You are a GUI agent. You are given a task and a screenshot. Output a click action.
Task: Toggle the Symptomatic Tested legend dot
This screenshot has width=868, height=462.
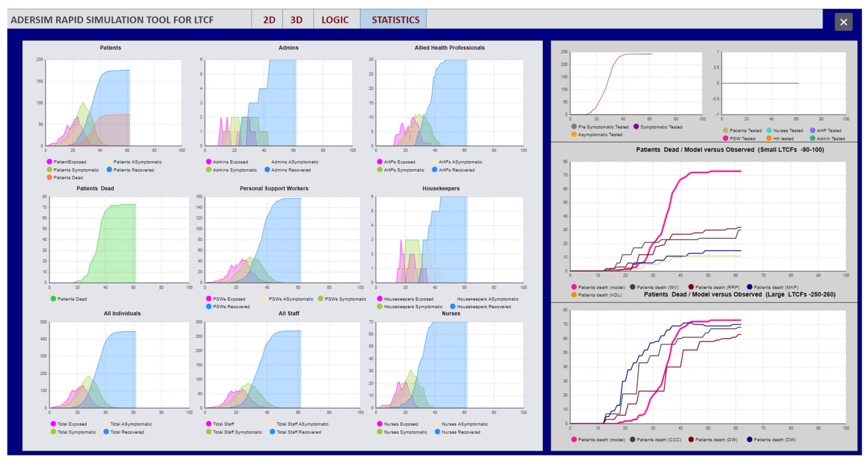(x=636, y=127)
